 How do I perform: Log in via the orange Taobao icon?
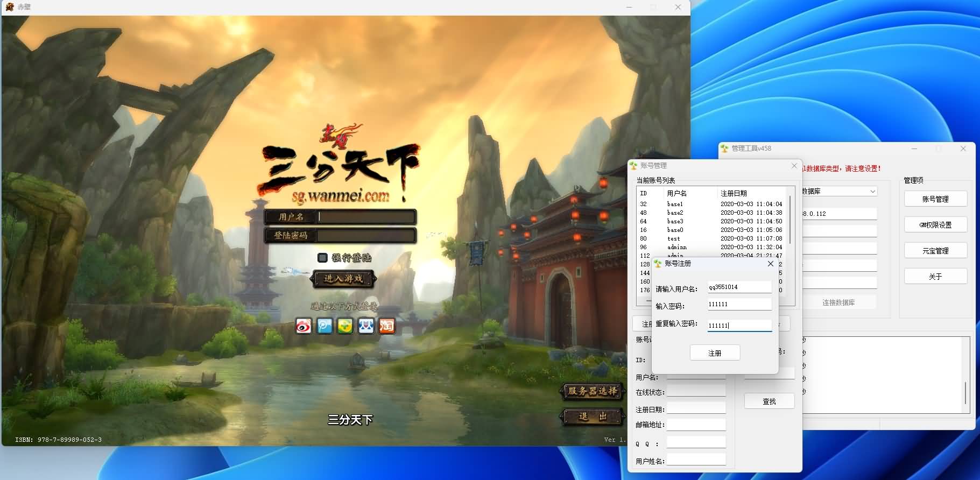[387, 326]
